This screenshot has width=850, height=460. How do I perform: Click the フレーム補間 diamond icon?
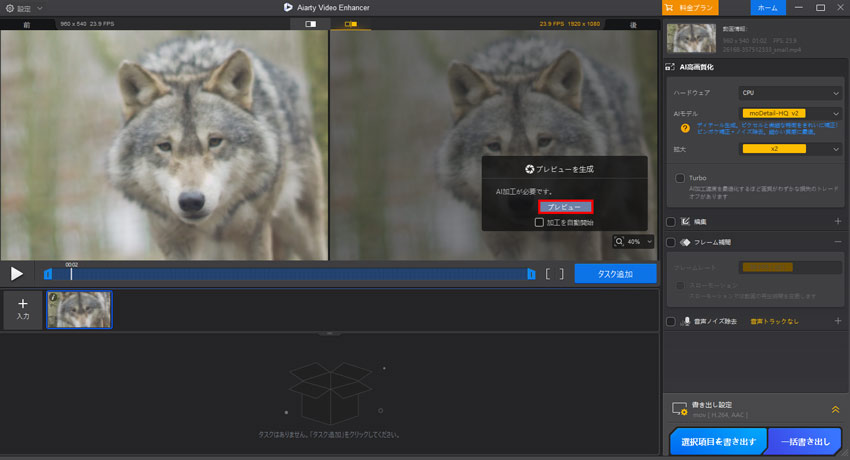(x=685, y=242)
